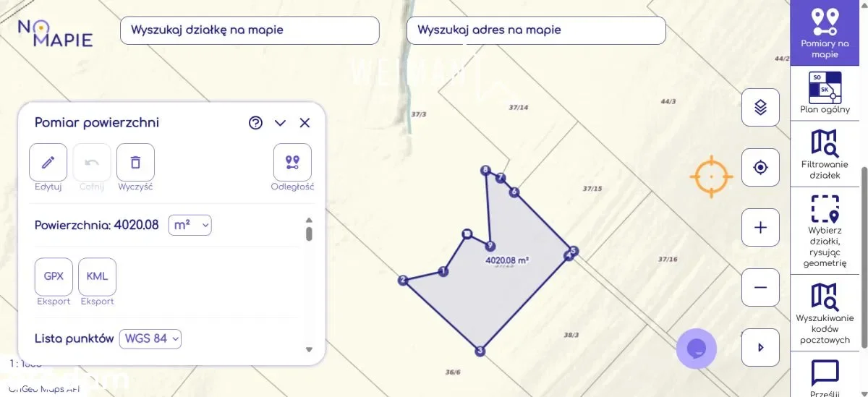The image size is (868, 397).
Task: Open the Plan ogólny sidebar item
Action: (x=825, y=93)
